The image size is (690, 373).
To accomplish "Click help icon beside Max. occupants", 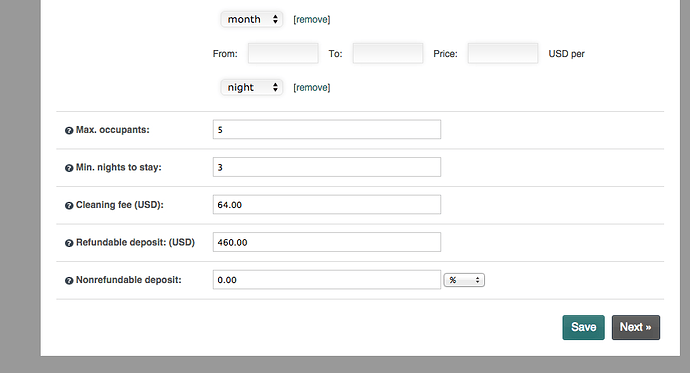I will 69,131.
